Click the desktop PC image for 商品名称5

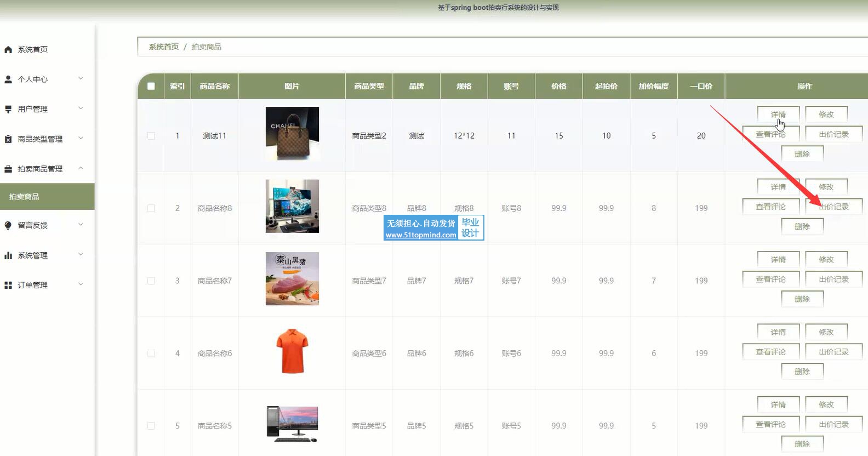tap(292, 424)
